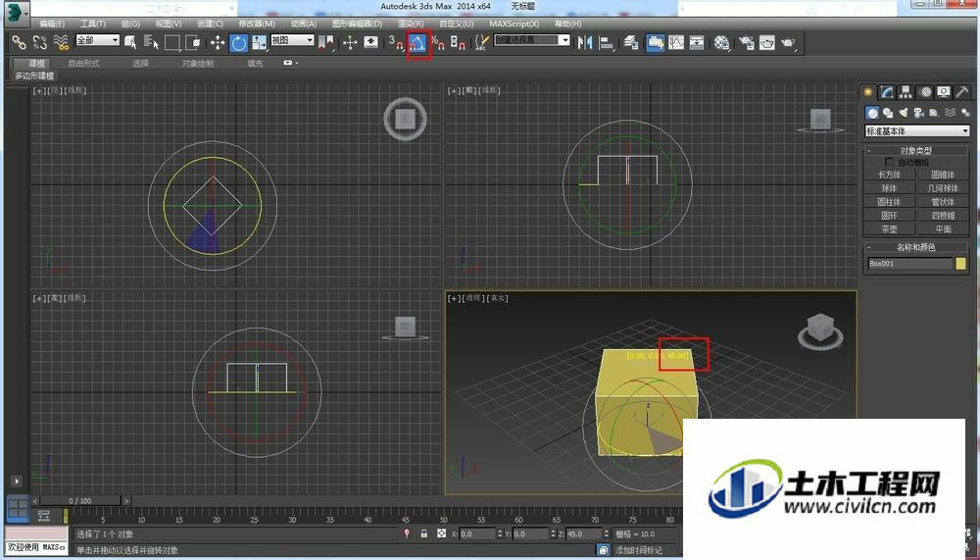
Task: Open the selection filter 全部 dropdown
Action: (x=97, y=40)
